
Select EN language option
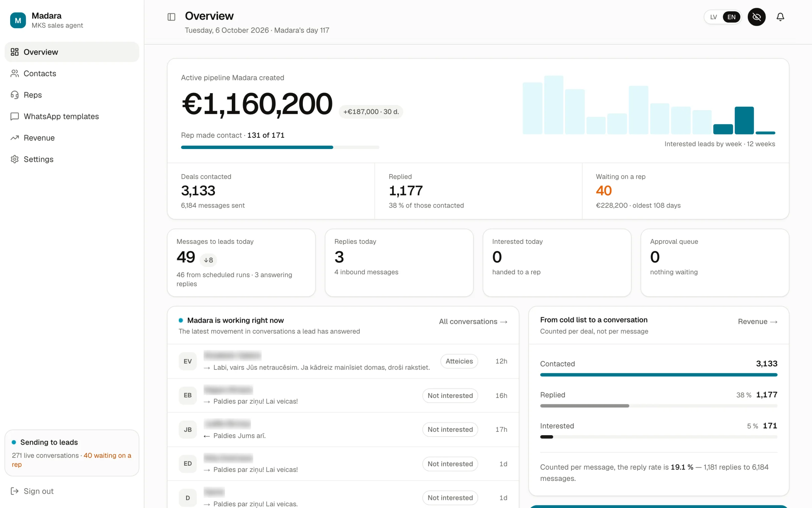(731, 17)
